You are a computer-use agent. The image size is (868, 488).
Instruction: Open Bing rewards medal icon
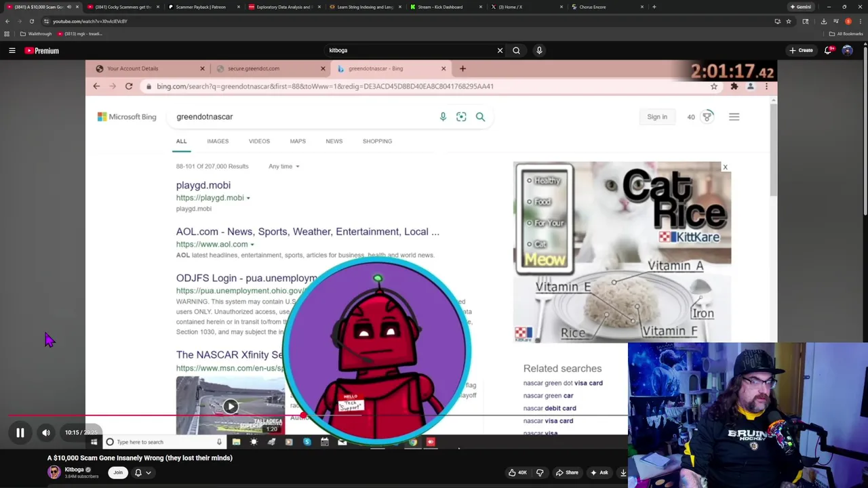(x=707, y=117)
